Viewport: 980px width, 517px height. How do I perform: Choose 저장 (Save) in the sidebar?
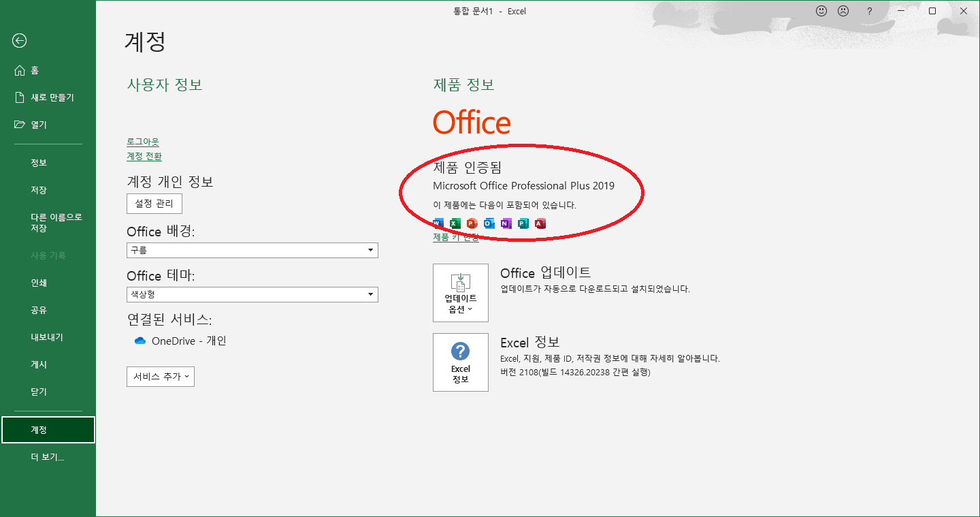[48, 190]
